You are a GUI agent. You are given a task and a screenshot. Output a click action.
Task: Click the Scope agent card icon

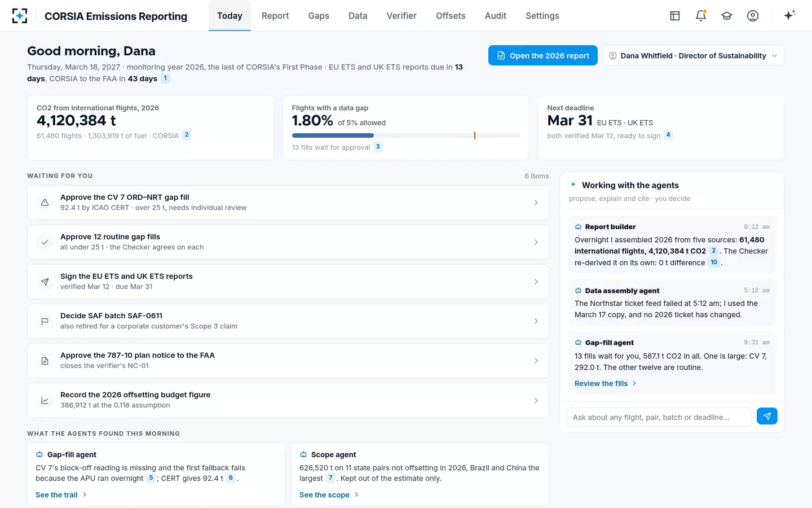303,454
